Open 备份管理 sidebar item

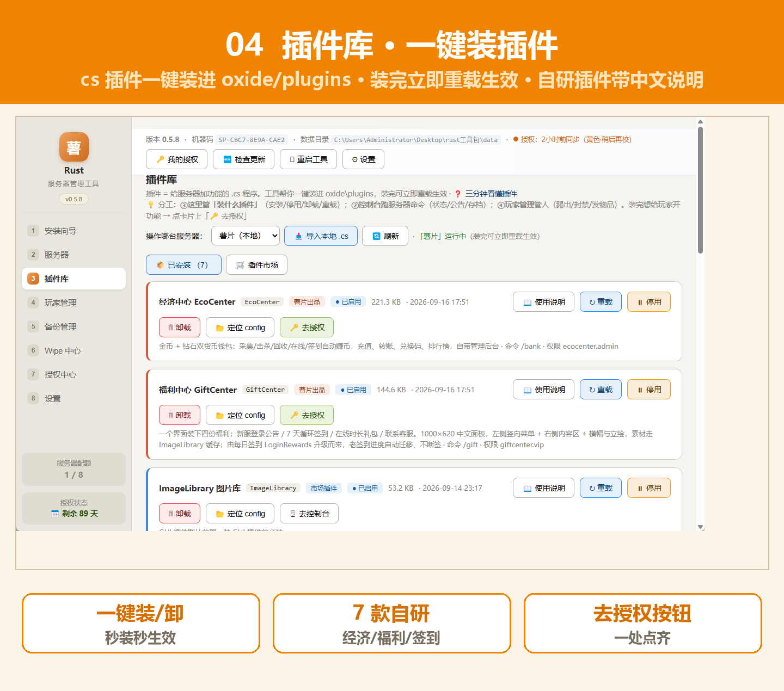[73, 326]
